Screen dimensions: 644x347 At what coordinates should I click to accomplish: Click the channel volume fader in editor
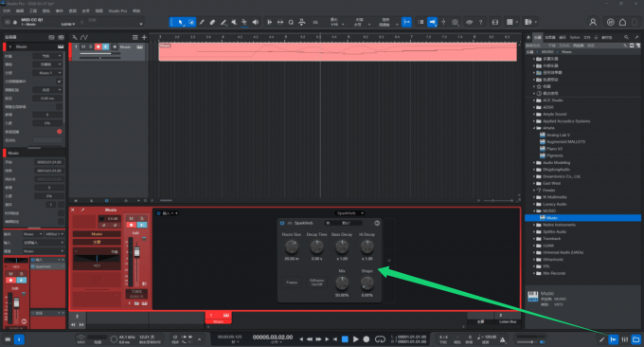[136, 251]
